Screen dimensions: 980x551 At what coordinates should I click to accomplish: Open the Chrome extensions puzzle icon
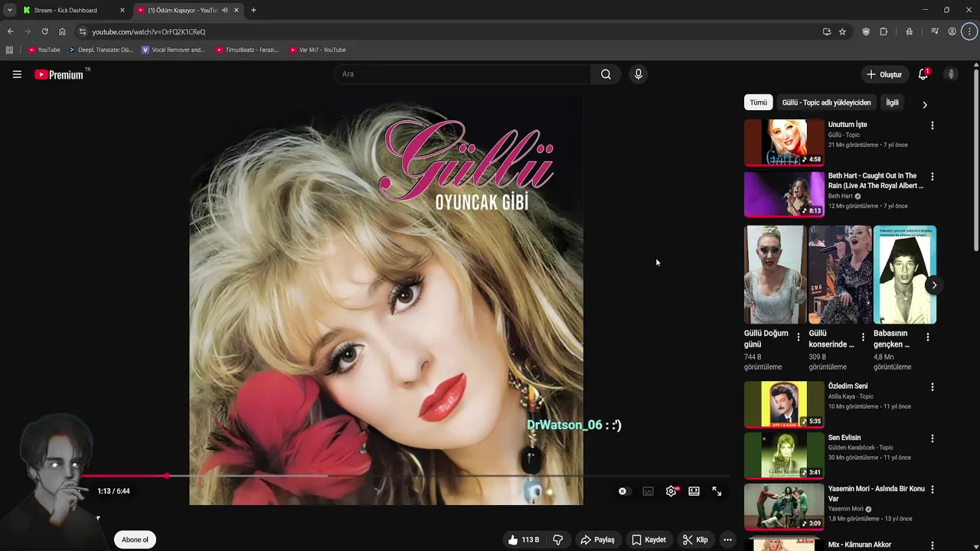884,31
